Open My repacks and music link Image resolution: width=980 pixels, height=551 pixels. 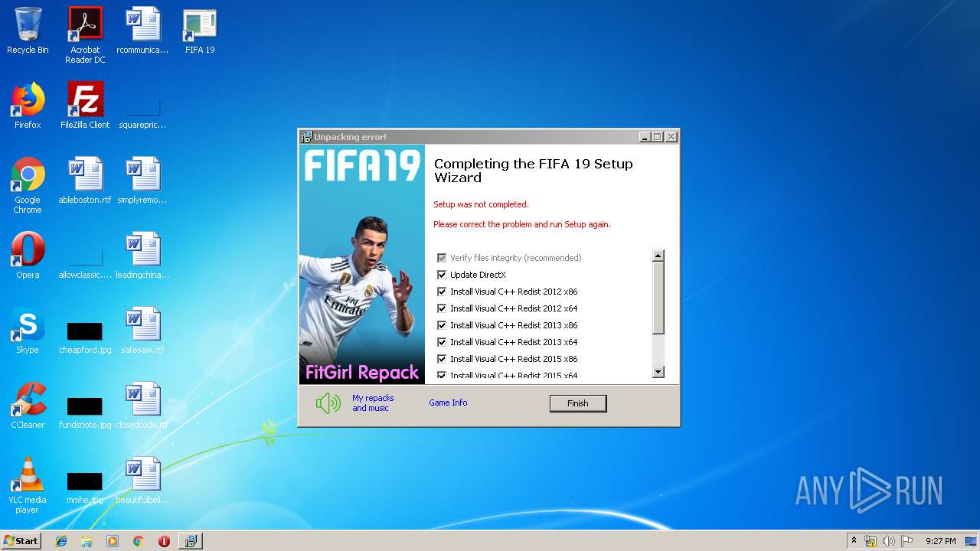click(x=373, y=403)
